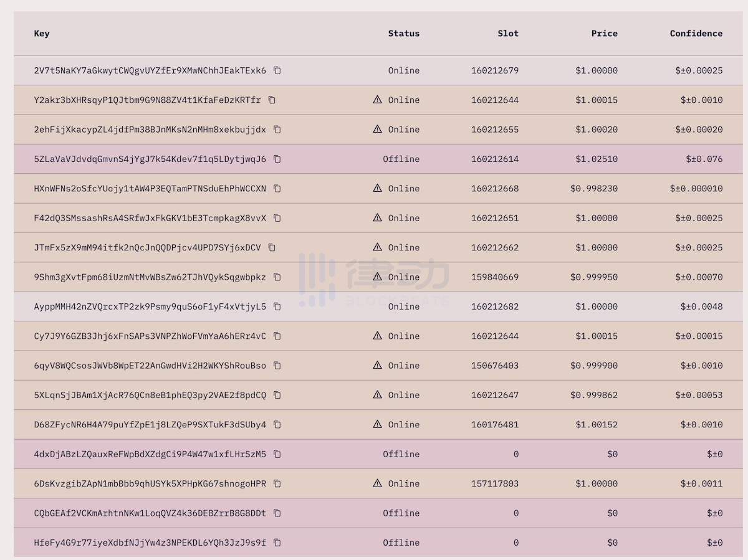The height and width of the screenshot is (560, 748).
Task: Copy the key starting with Y2akr3bXHRsqyP1Q
Action: pos(272,100)
